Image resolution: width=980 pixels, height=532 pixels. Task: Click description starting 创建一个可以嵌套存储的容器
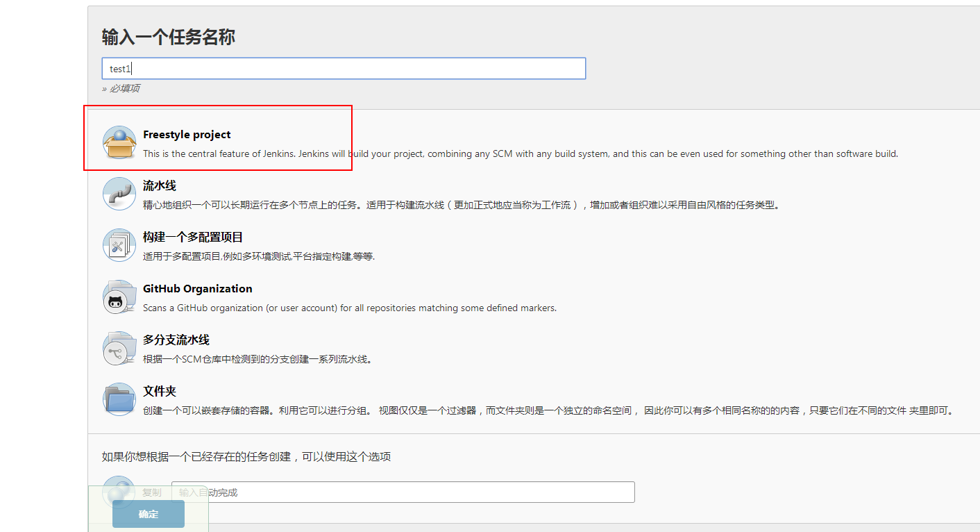pos(549,410)
